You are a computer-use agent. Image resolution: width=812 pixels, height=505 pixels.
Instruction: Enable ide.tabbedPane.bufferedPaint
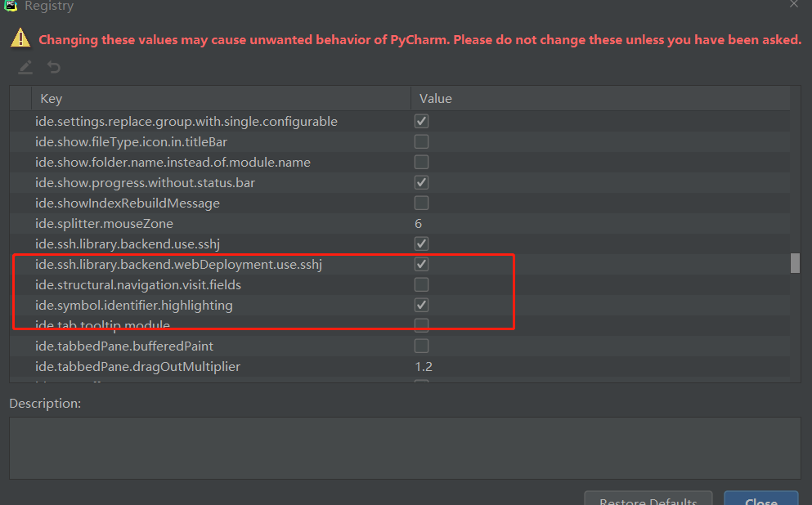tap(421, 345)
